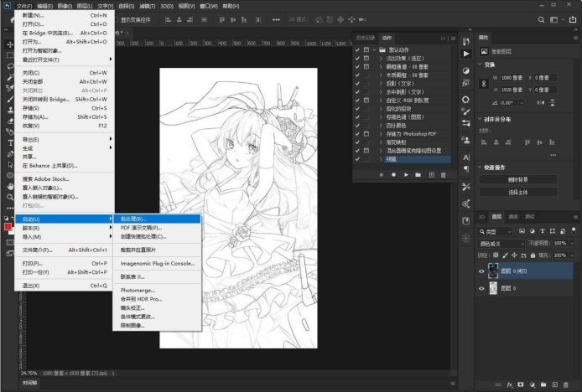582x392 pixels.
Task: Toggle visibility eye of layer 图层 0
Action: click(481, 288)
